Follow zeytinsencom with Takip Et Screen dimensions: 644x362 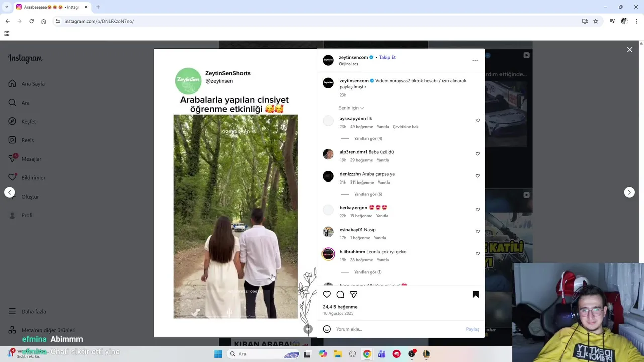(x=387, y=57)
